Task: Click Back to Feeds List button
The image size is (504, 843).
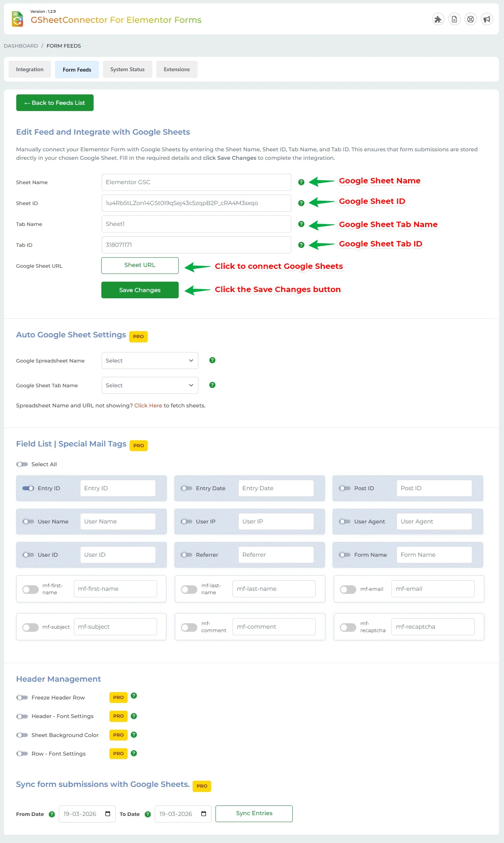Action: click(x=55, y=103)
